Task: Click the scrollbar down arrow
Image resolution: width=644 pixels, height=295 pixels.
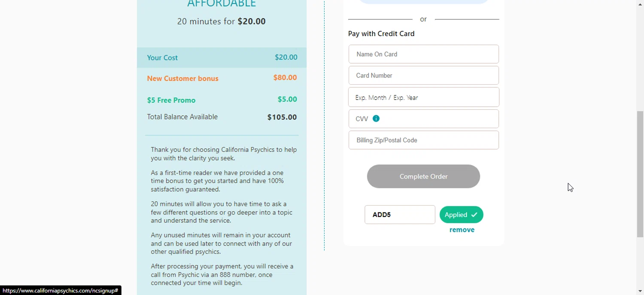Action: click(640, 292)
